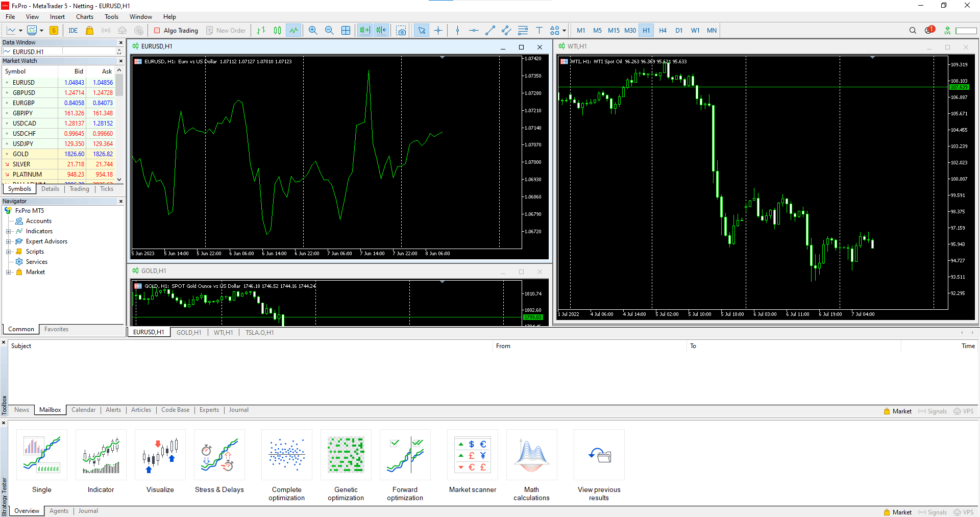Open the Charts menu
This screenshot has width=980, height=517.
84,16
